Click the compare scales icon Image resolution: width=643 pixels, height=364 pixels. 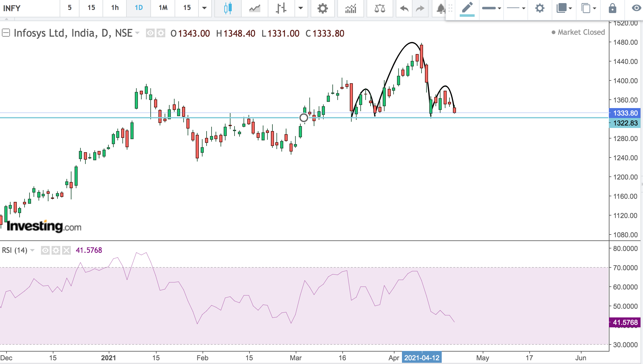point(380,8)
